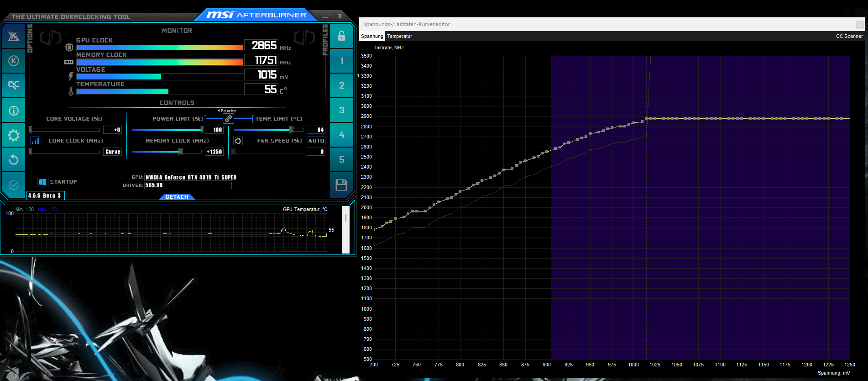The height and width of the screenshot is (381, 868).
Task: Click the fan speed 0 value field
Action: pyautogui.click(x=316, y=152)
